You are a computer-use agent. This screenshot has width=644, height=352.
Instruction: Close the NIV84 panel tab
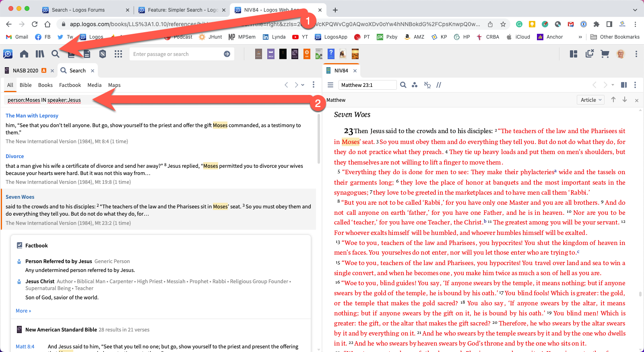355,71
